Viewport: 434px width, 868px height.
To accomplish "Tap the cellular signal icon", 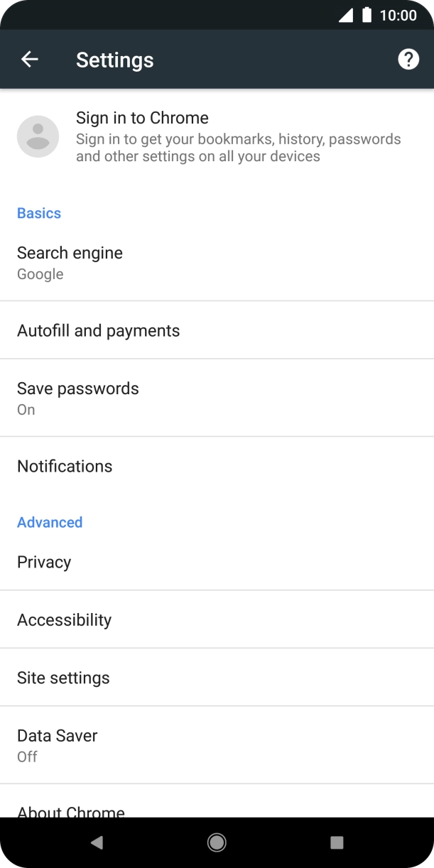I will point(346,15).
